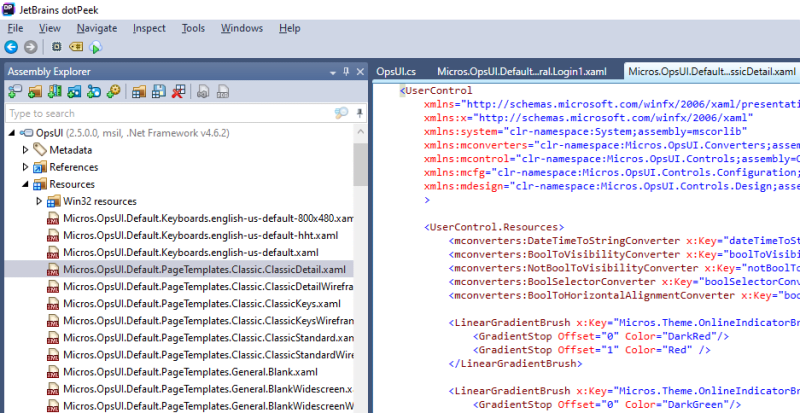Select the Resources folder node
The height and width of the screenshot is (413, 800).
(72, 184)
